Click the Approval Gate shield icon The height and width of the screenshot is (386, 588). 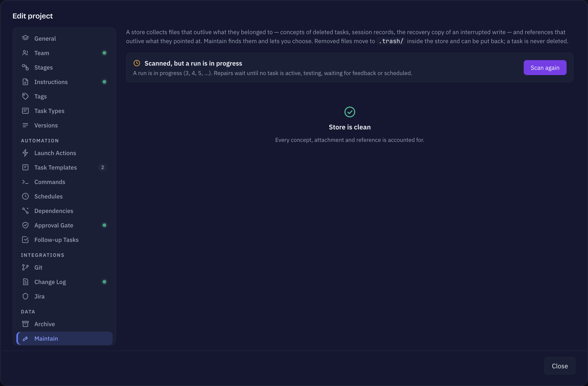click(25, 225)
